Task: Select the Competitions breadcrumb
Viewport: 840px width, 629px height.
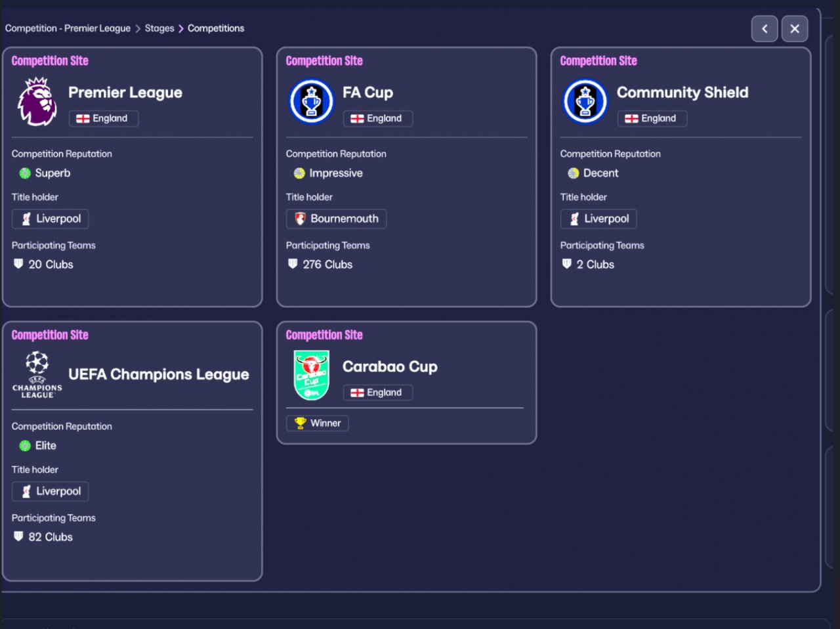Action: tap(216, 28)
